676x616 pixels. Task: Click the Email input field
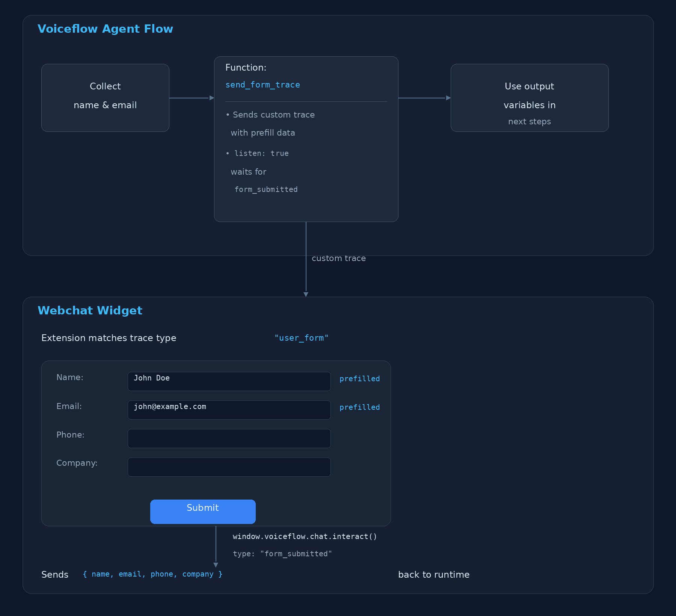[229, 410]
